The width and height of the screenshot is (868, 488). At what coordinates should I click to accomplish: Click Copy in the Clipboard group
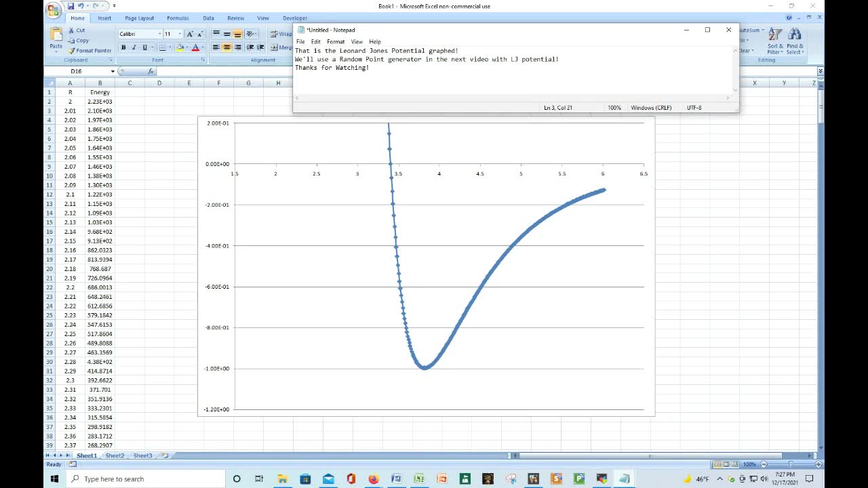(77, 41)
